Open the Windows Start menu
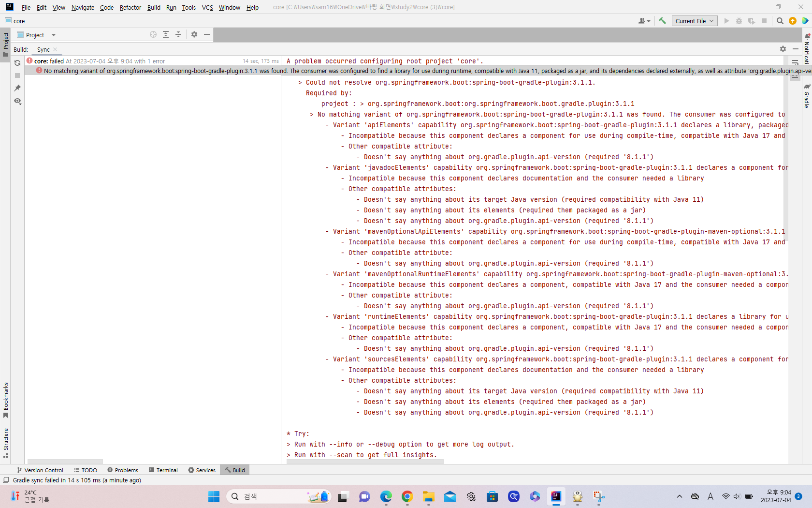Screen dimensions: 812x508 214,496
